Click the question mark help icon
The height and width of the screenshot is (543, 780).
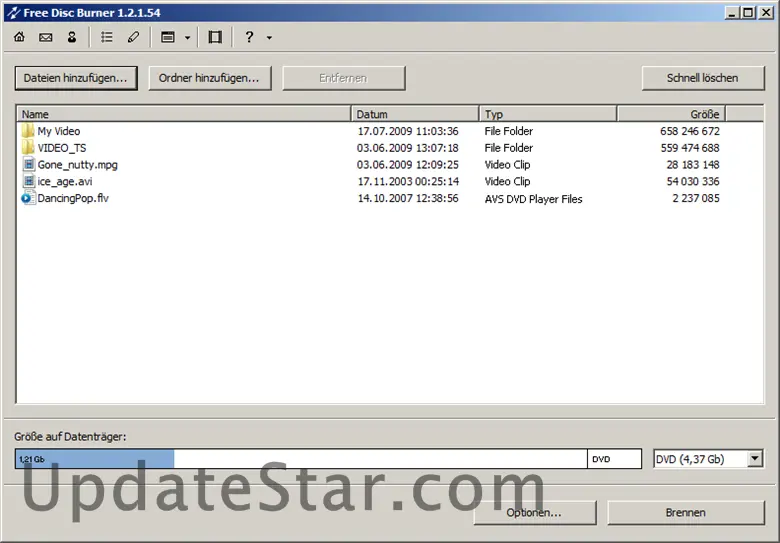click(249, 37)
